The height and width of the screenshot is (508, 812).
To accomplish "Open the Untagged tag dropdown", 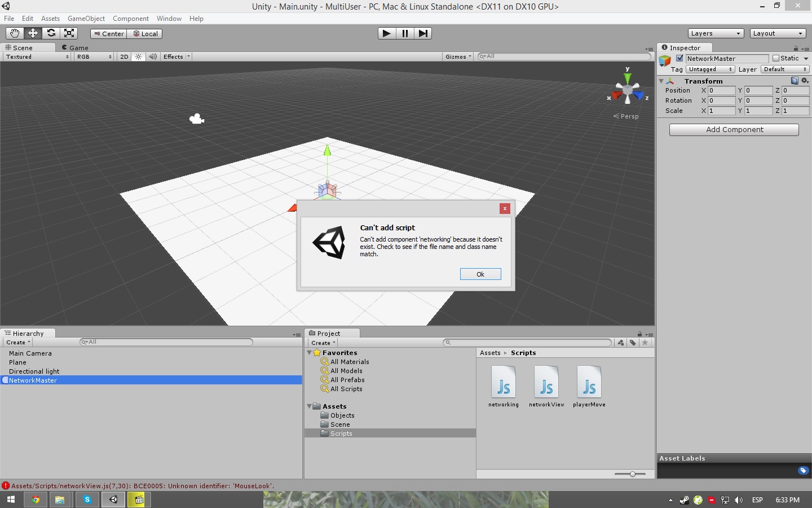I will [709, 69].
